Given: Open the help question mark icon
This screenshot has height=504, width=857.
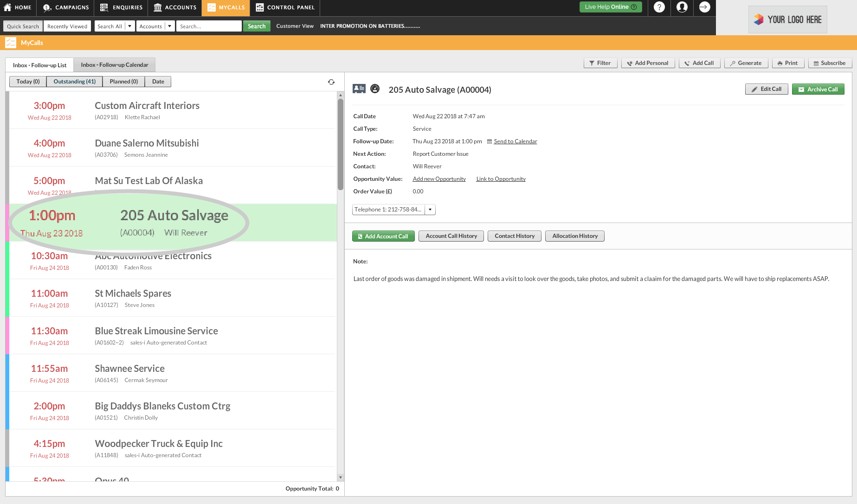Looking at the screenshot, I should click(x=659, y=7).
